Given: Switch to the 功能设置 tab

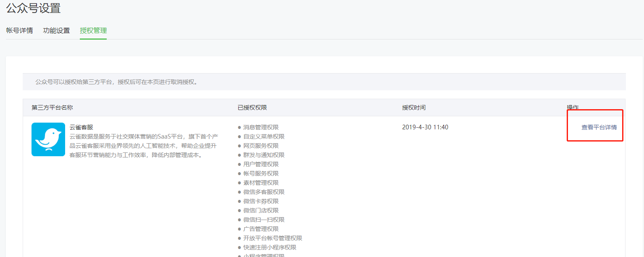Looking at the screenshot, I should pos(56,31).
